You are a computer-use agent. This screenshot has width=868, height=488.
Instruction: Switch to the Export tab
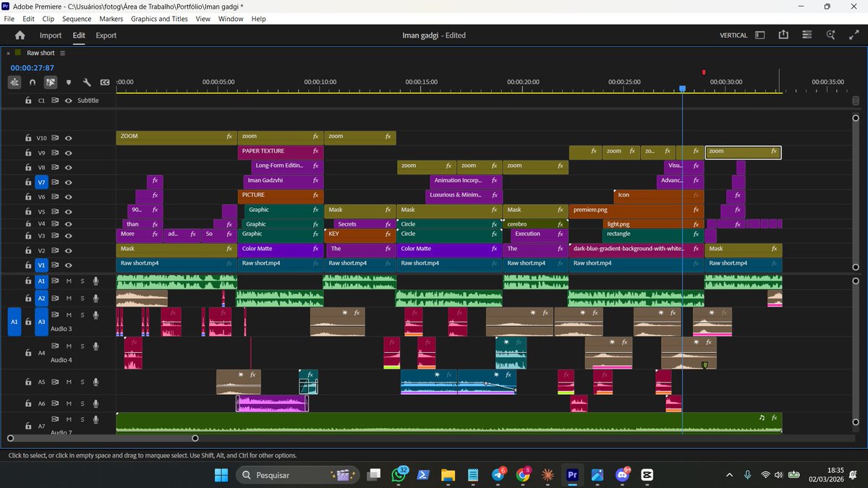point(106,35)
